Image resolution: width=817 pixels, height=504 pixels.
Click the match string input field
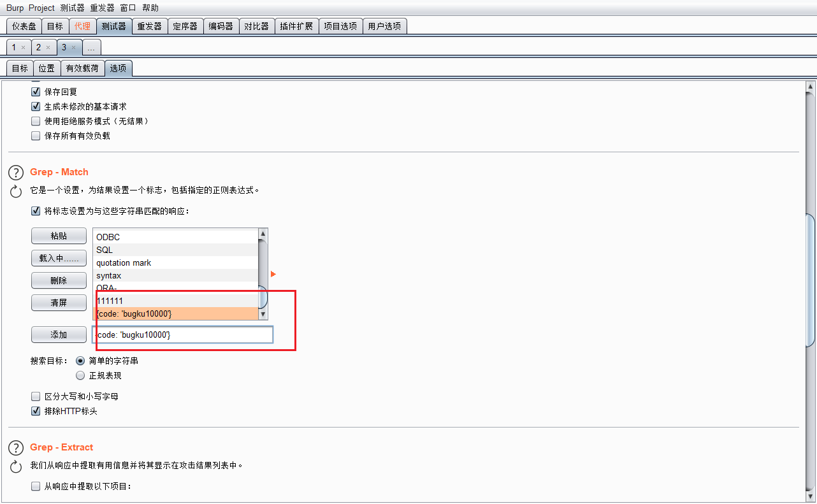[x=185, y=335]
